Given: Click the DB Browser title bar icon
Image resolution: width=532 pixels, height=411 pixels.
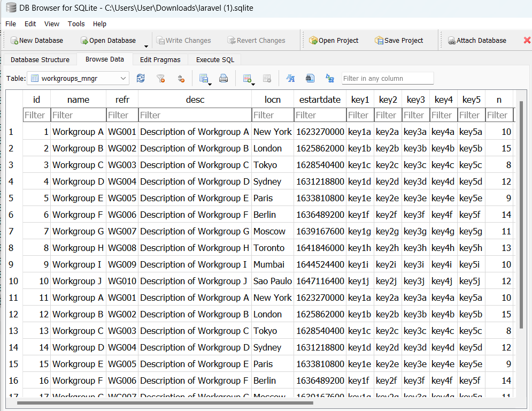Looking at the screenshot, I should tap(11, 7).
